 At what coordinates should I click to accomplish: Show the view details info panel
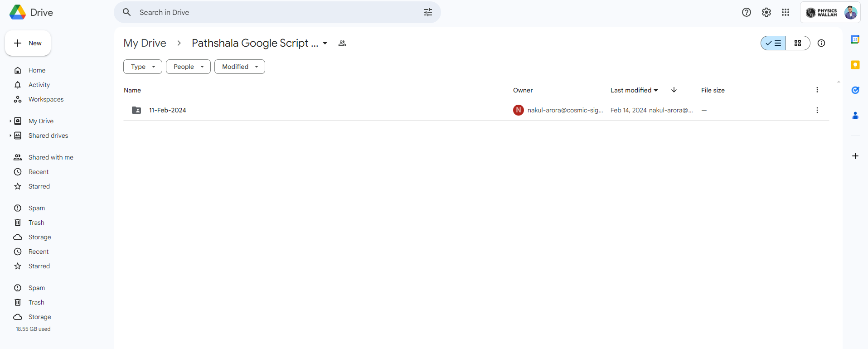821,43
